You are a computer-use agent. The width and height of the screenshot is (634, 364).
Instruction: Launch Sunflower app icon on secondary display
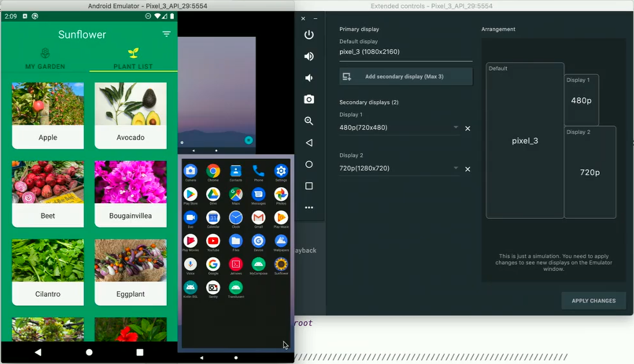click(x=281, y=266)
